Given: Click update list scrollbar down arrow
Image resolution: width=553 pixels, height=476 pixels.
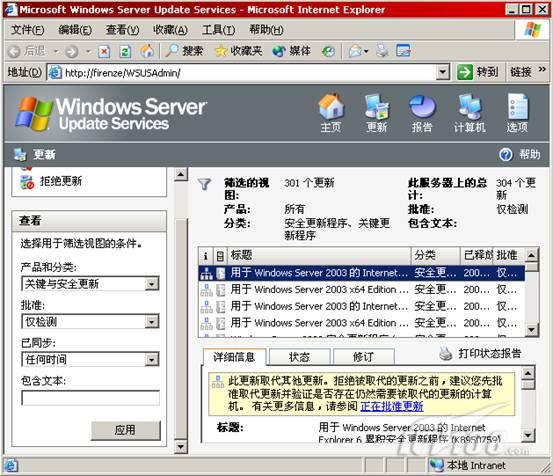Looking at the screenshot, I should tap(531, 330).
